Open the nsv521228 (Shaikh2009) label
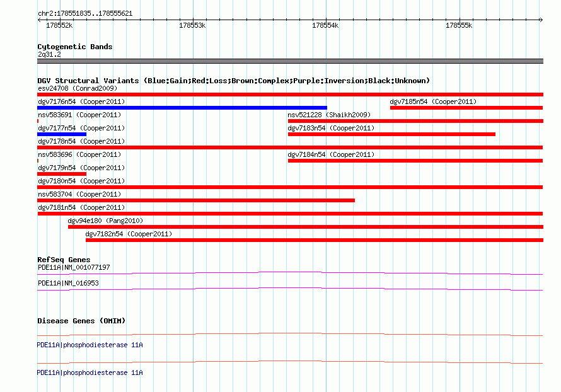Image resolution: width=561 pixels, height=392 pixels. point(329,115)
